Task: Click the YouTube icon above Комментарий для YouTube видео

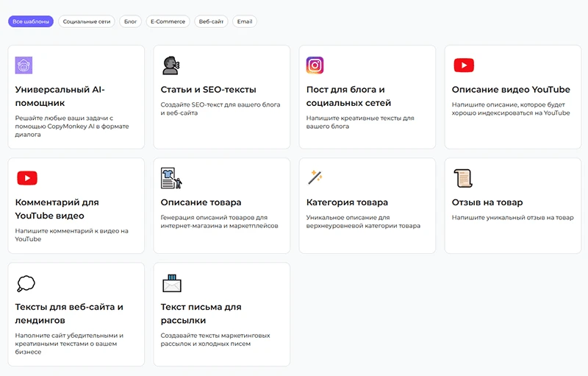Action: click(x=27, y=178)
